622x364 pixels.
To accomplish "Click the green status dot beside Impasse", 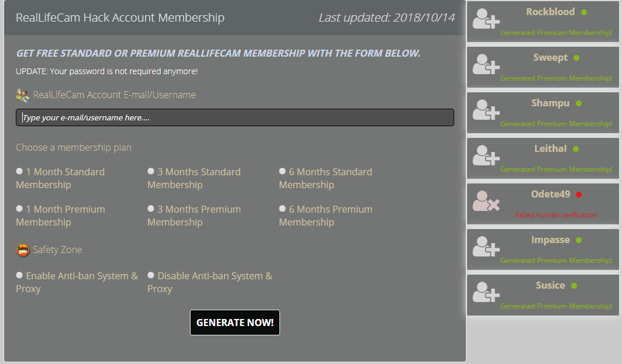I will (x=579, y=240).
